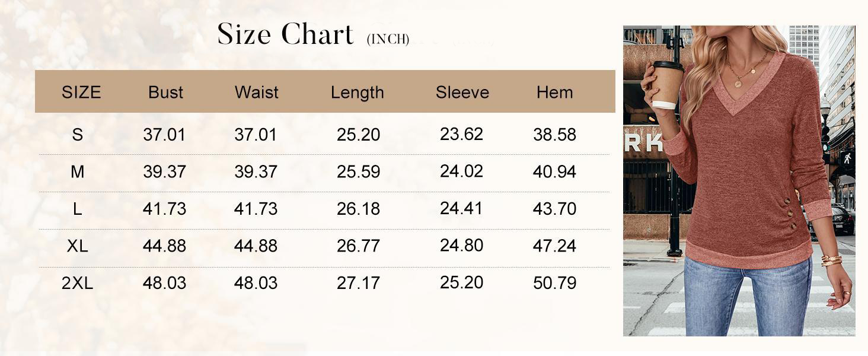Click the (INCH) unit label
The height and width of the screenshot is (356, 868).
point(388,40)
